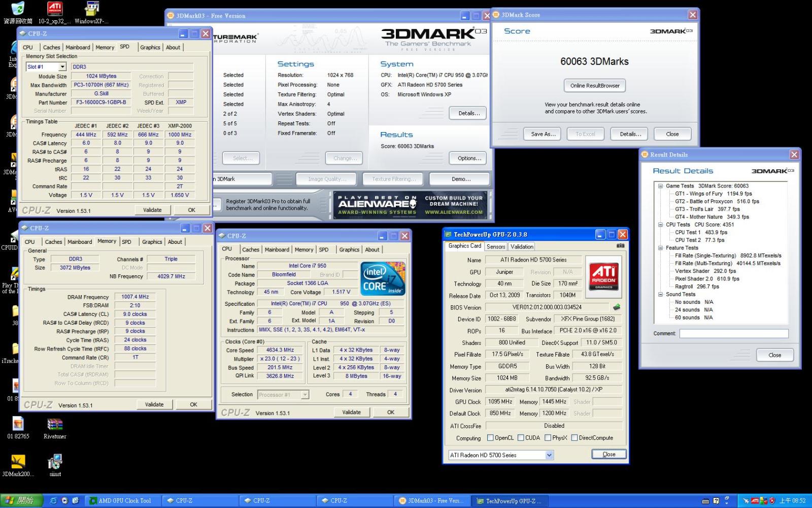This screenshot has height=508, width=812.
Task: Click the Comment input field
Action: tap(734, 333)
